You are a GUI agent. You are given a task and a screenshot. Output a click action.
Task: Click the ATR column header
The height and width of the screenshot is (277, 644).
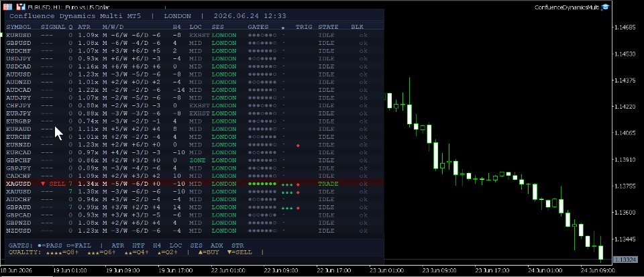pyautogui.click(x=85, y=27)
